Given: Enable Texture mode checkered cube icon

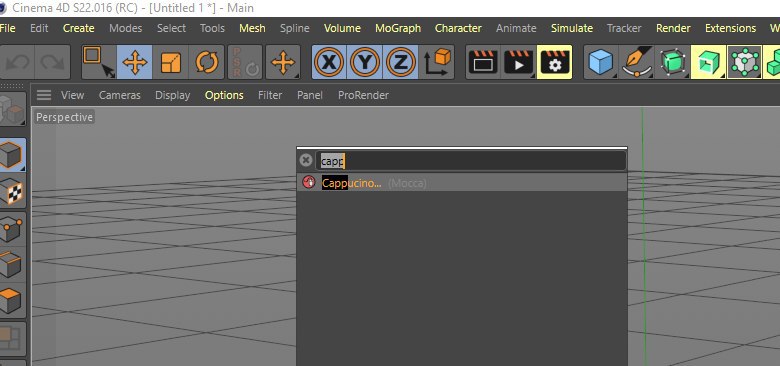Looking at the screenshot, I should 12,192.
